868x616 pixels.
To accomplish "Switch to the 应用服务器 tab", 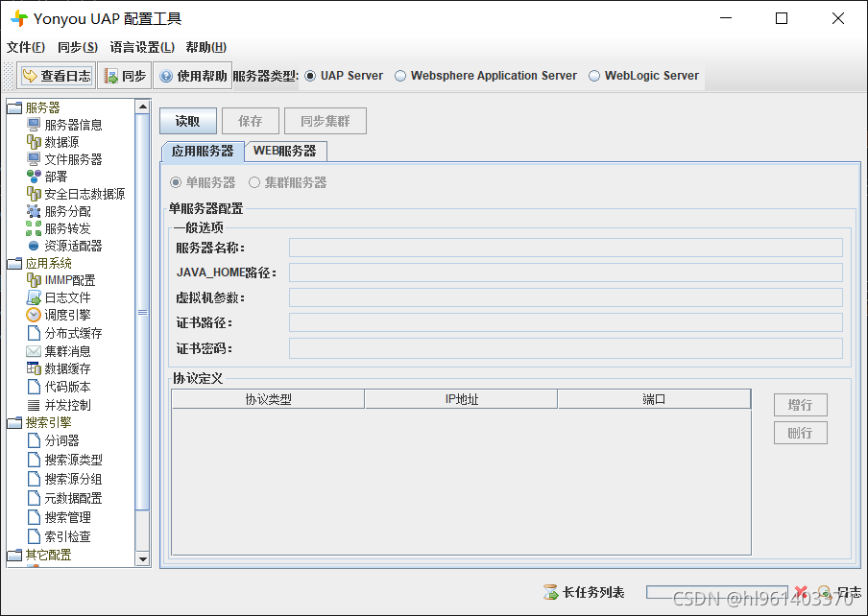I will tap(202, 151).
